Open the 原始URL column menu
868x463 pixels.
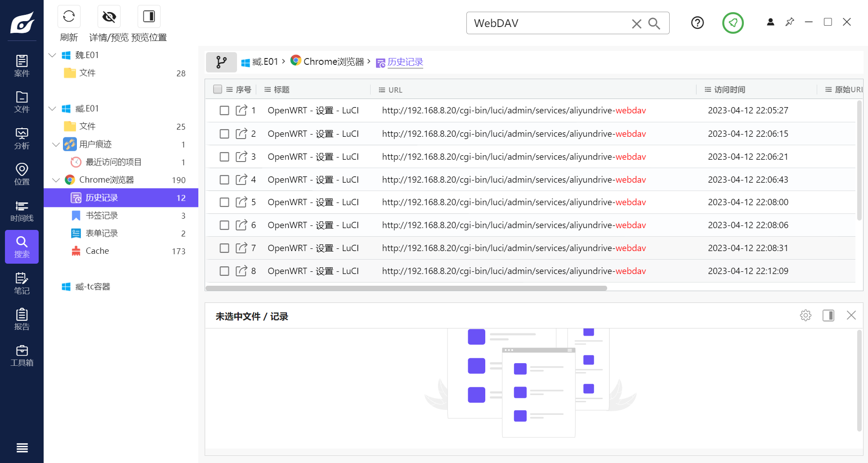click(828, 90)
